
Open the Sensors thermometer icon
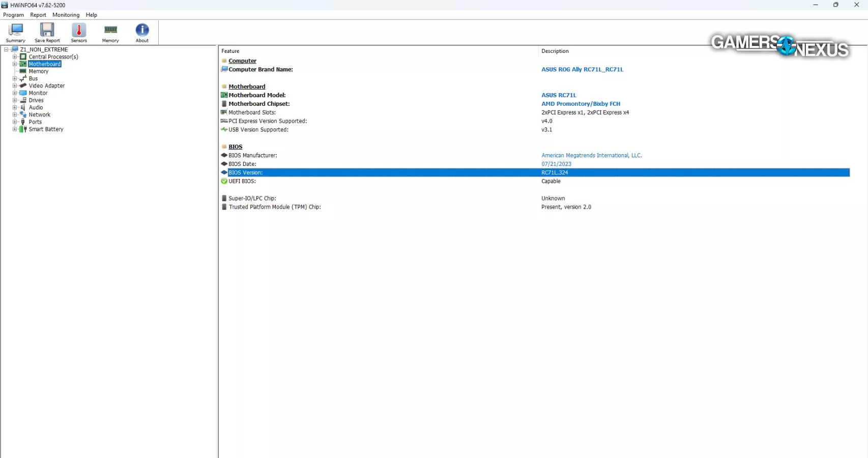pyautogui.click(x=79, y=33)
